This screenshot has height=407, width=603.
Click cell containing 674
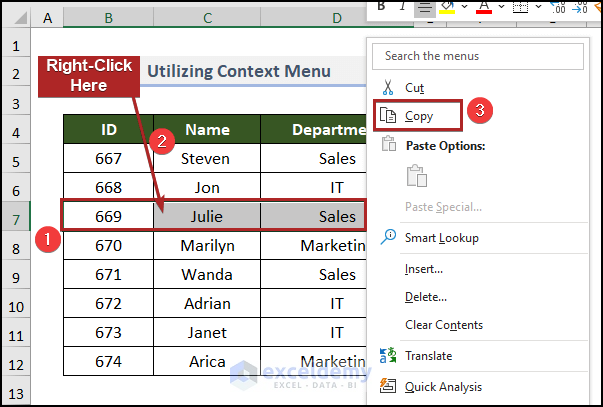(x=108, y=361)
